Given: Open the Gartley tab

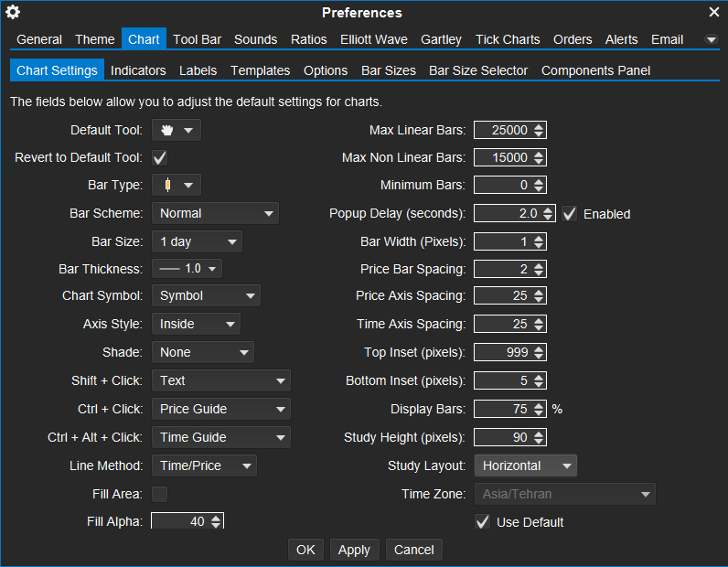Looking at the screenshot, I should (441, 39).
